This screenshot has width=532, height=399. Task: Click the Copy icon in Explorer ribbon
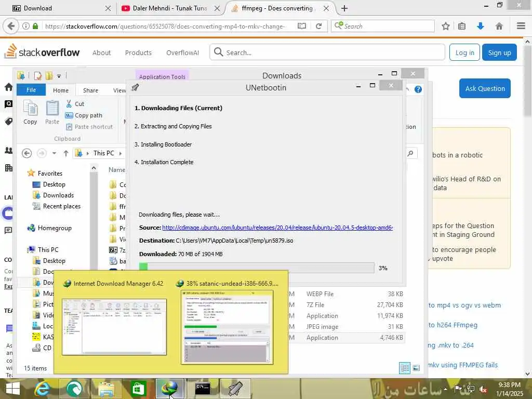[x=30, y=112]
